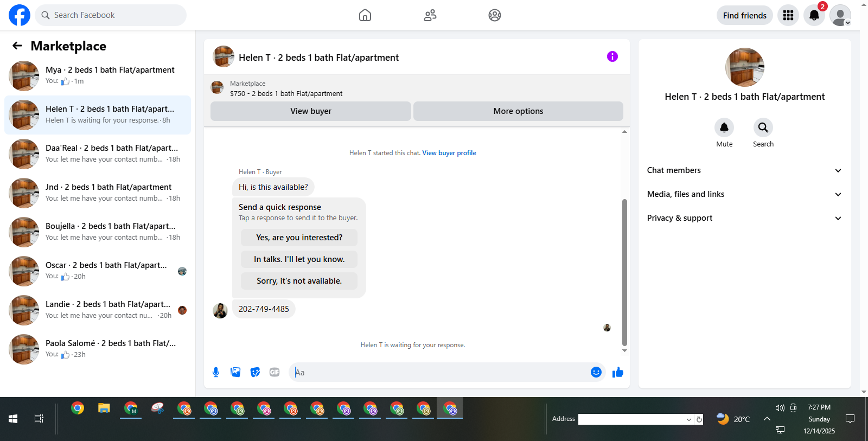Click the chat scrollbar down arrow

[x=624, y=351]
